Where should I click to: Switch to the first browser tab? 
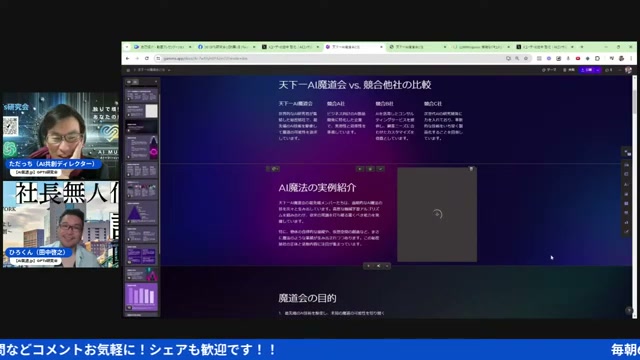(162, 47)
